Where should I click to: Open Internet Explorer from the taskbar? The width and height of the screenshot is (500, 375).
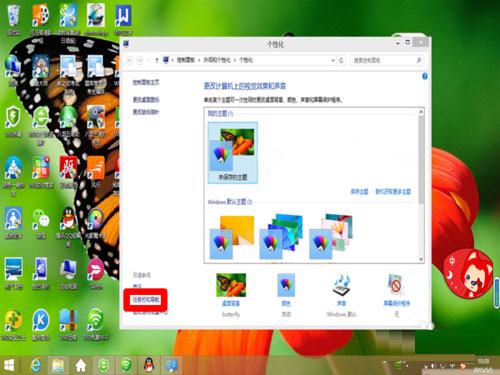35,366
